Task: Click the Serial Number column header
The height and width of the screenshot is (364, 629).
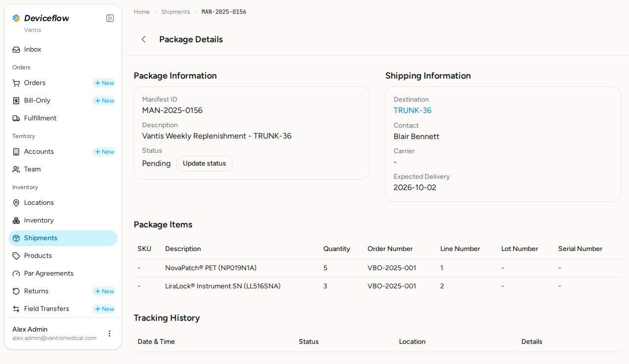Action: [x=580, y=249]
